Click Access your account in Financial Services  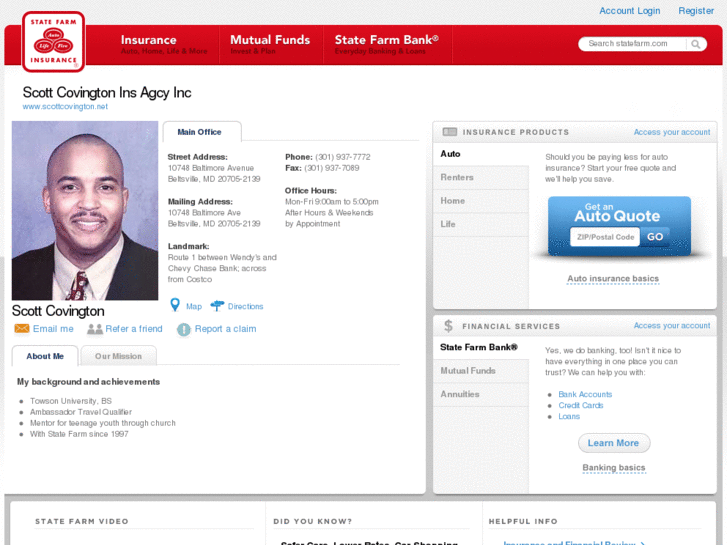coord(672,326)
